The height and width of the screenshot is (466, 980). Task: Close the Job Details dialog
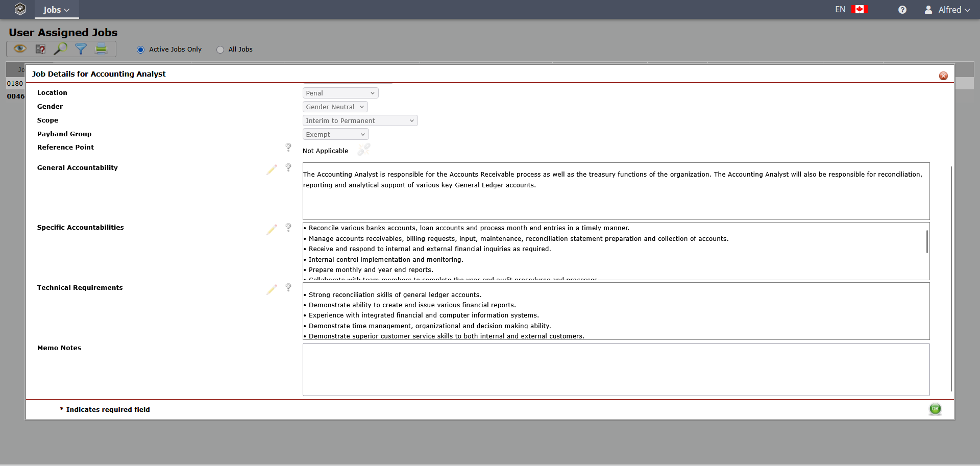click(943, 76)
